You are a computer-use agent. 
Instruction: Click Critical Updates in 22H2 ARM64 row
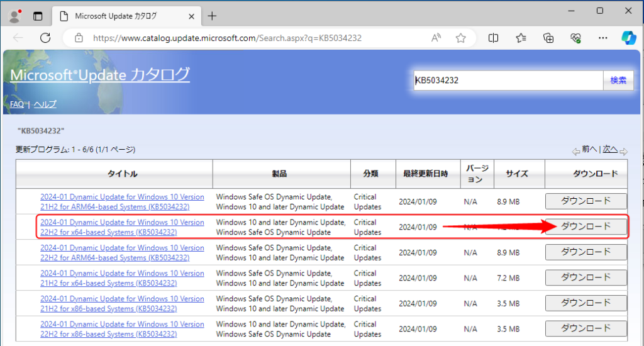click(x=367, y=253)
